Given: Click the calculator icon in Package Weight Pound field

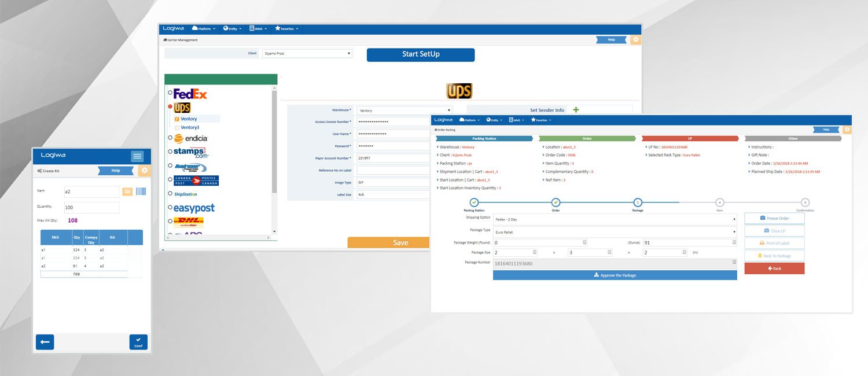Looking at the screenshot, I should [584, 242].
